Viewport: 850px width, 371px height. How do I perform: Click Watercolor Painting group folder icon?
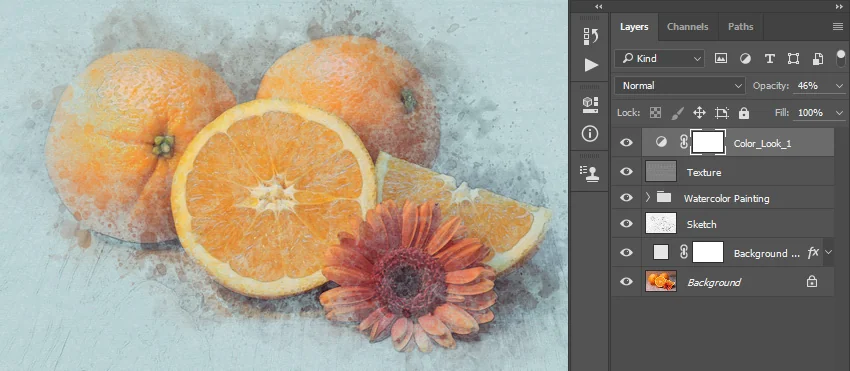664,197
